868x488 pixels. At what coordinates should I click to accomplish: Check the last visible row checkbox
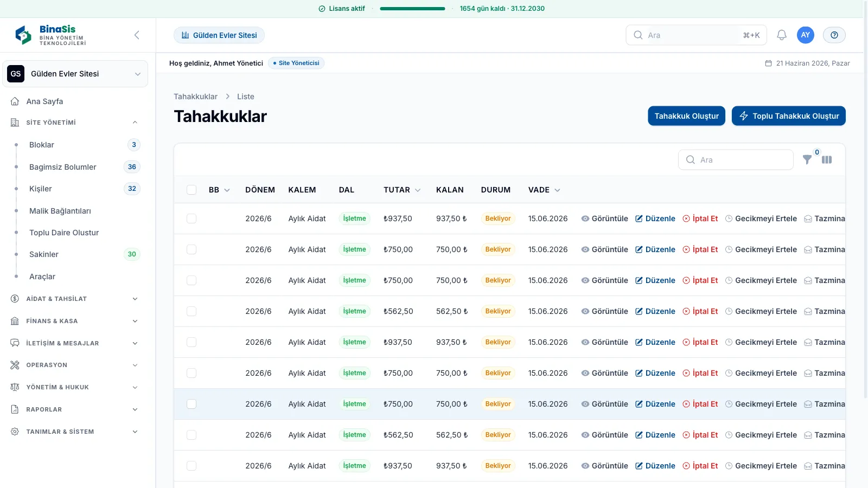click(192, 466)
